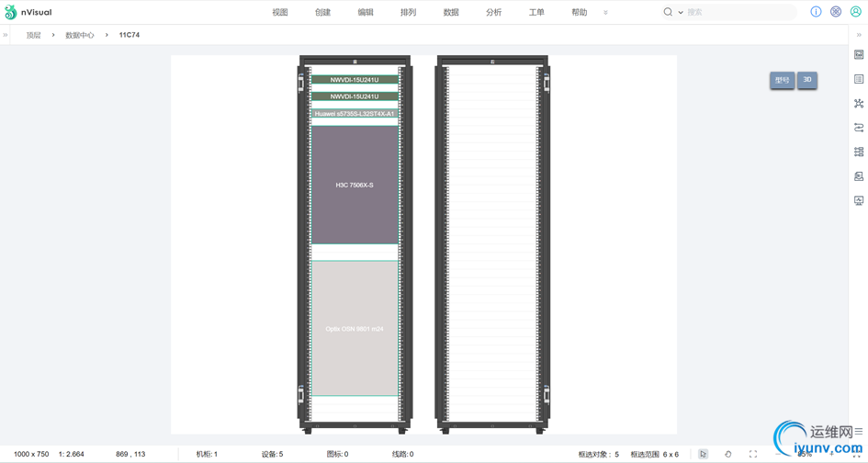The image size is (868, 463).
Task: Open the monitor chart icon in right sidebar
Action: [859, 200]
